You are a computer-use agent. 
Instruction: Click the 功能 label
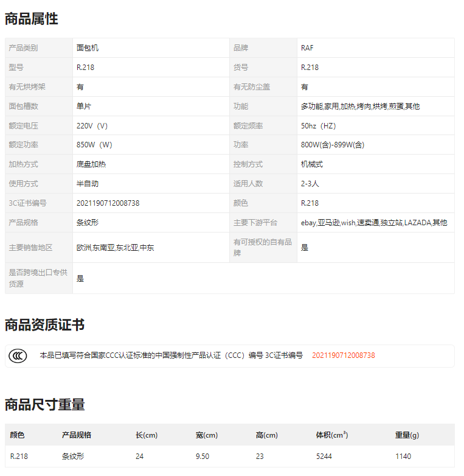click(241, 107)
